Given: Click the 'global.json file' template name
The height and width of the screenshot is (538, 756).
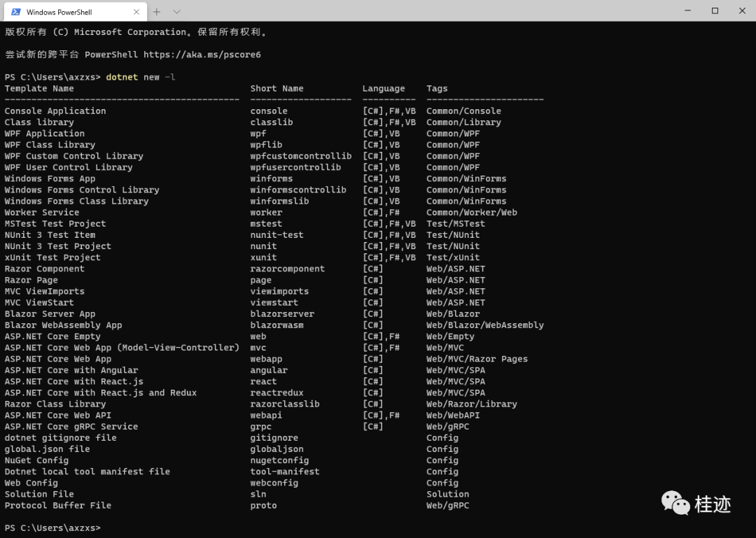Looking at the screenshot, I should point(48,449).
